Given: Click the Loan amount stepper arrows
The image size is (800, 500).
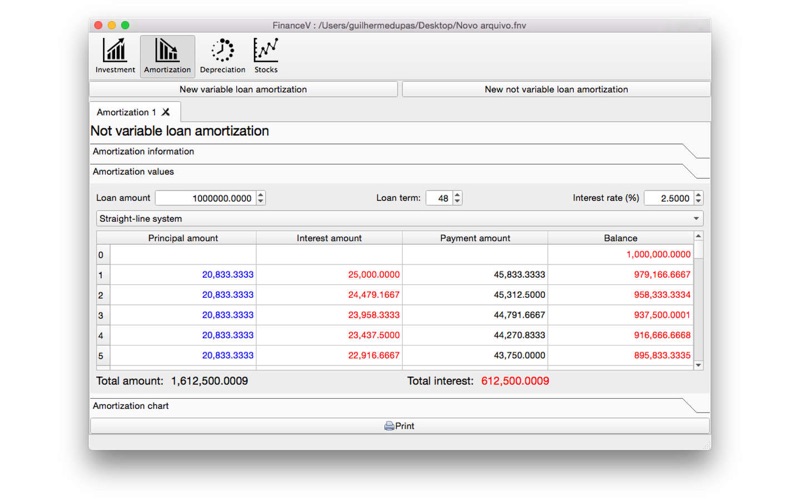Looking at the screenshot, I should point(261,198).
